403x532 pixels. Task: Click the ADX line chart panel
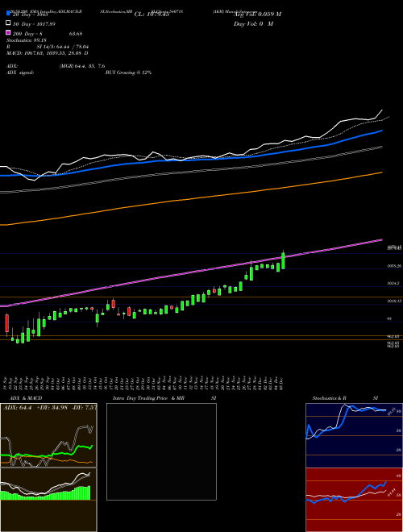point(48,435)
